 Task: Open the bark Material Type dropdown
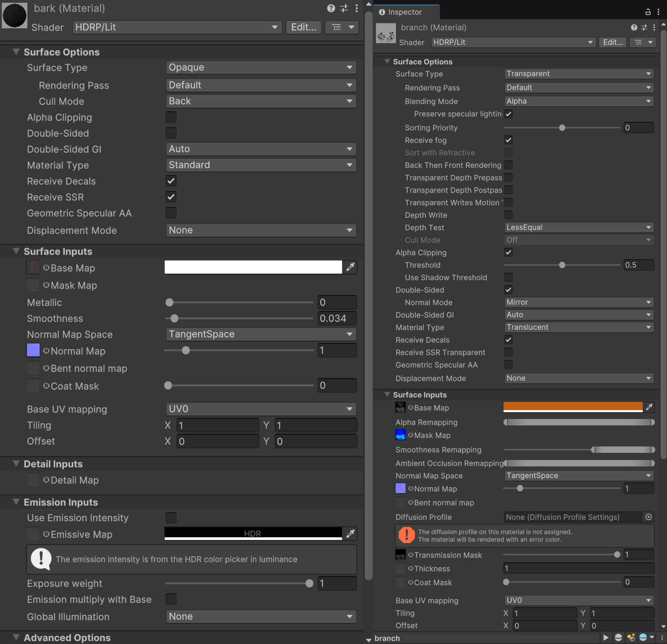coord(261,165)
